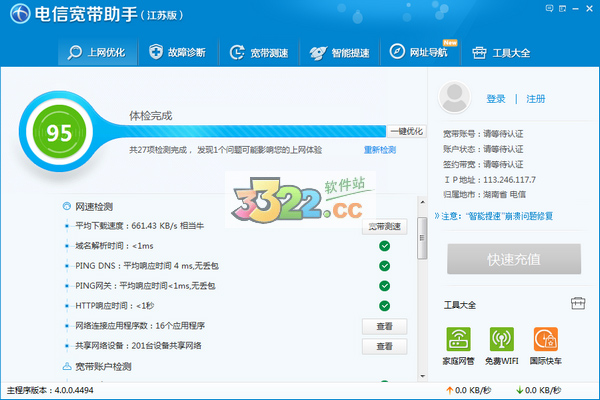Click the 体检完成 status text
Screen dimensions: 600x400
click(x=150, y=116)
